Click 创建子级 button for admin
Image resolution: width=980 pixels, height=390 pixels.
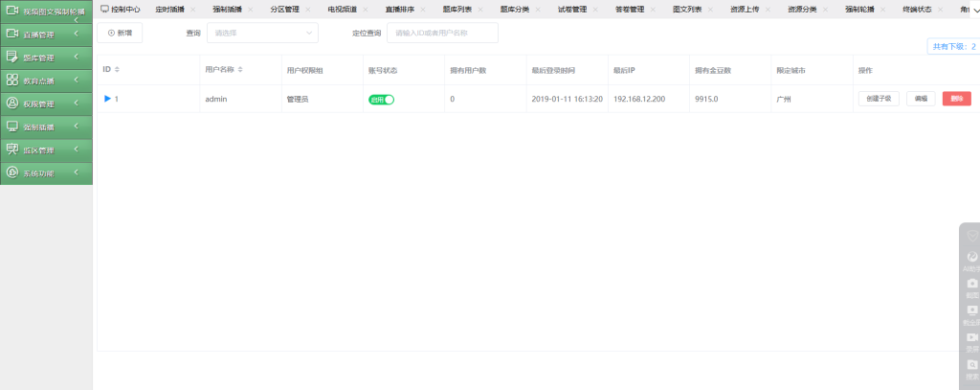(x=879, y=99)
